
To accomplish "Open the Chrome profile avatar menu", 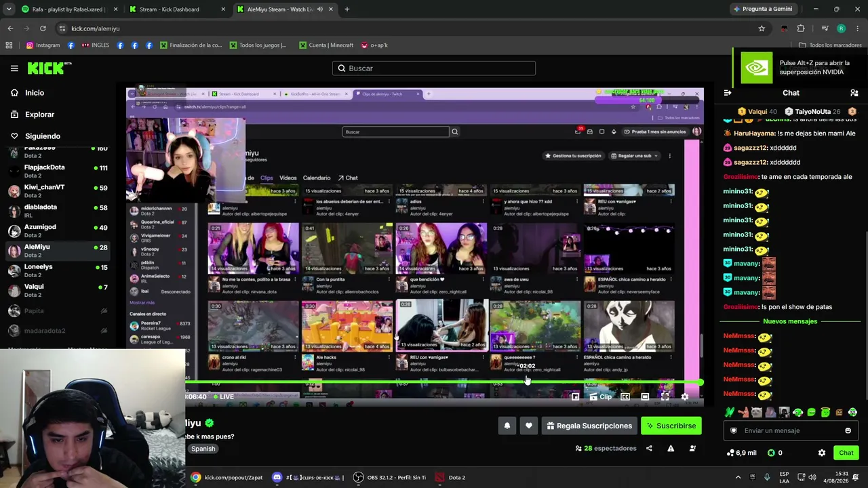I will (x=841, y=28).
